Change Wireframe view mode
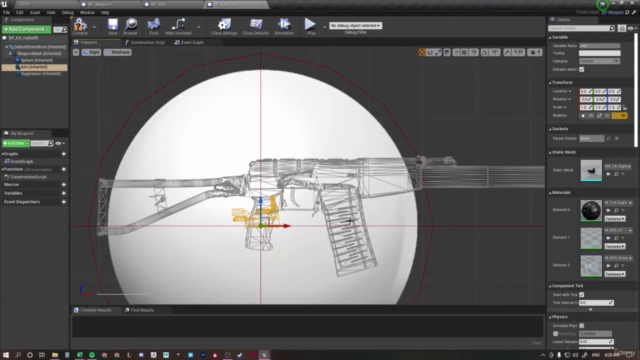 118,52
